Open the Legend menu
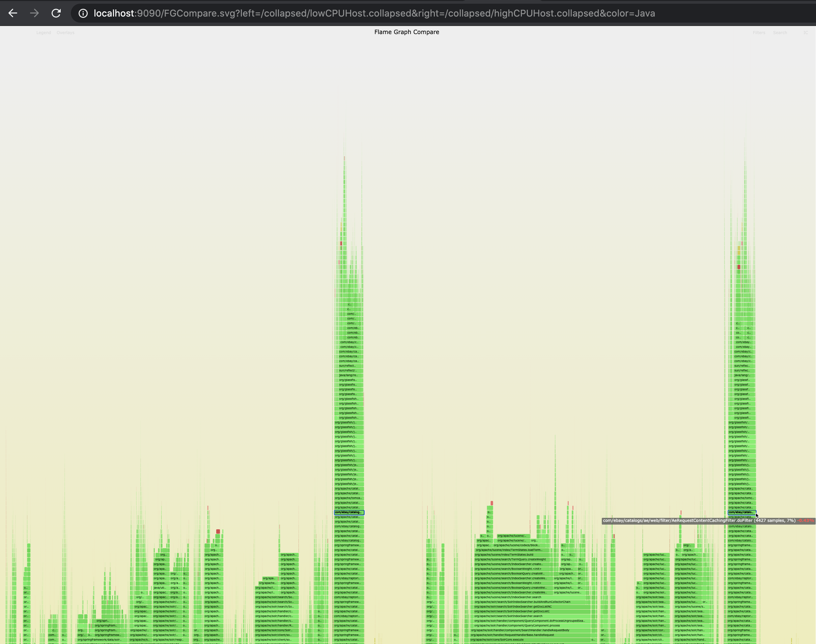The height and width of the screenshot is (644, 816). [44, 33]
